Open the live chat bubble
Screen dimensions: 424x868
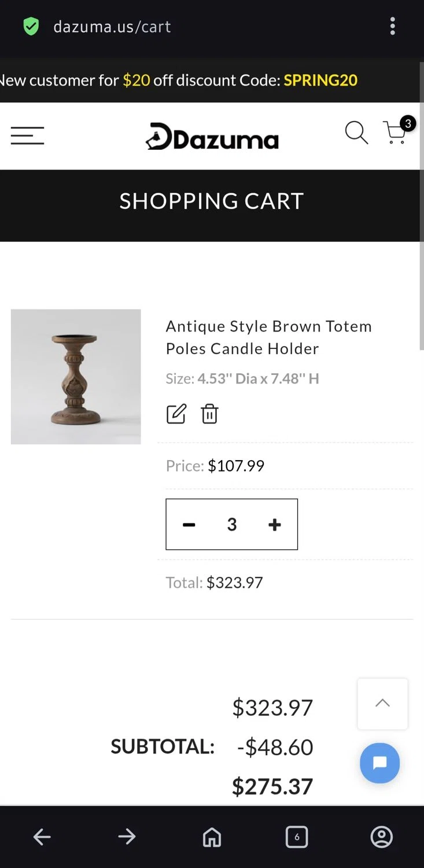(x=379, y=763)
